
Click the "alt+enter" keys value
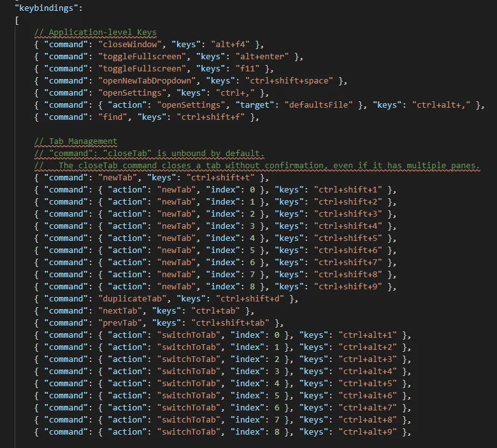click(x=262, y=57)
